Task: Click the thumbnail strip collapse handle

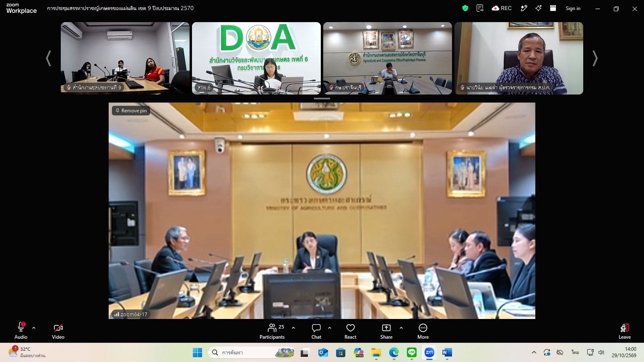Action: pyautogui.click(x=322, y=98)
